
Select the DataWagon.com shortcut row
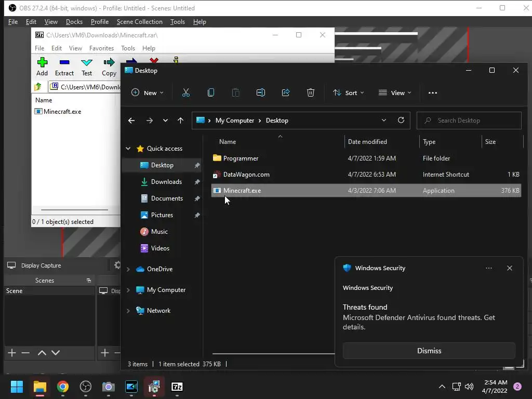click(x=366, y=175)
